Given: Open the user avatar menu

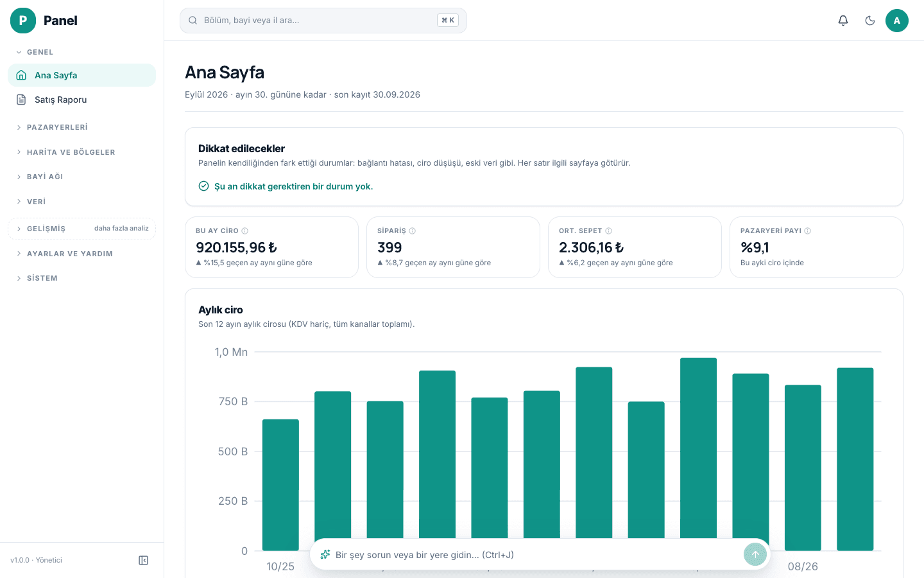Looking at the screenshot, I should (x=897, y=21).
